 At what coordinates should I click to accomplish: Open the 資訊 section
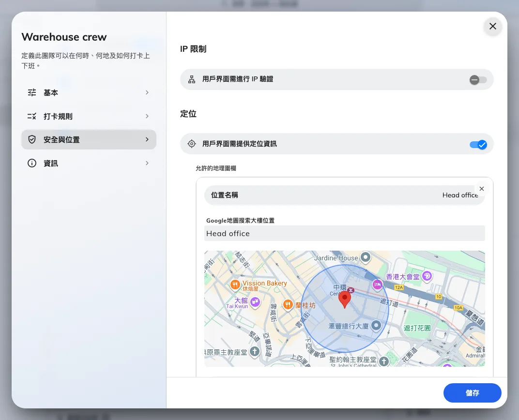click(89, 163)
